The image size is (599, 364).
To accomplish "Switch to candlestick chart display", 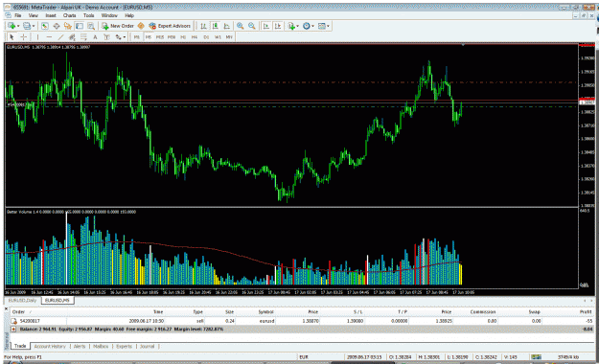I will click(216, 26).
